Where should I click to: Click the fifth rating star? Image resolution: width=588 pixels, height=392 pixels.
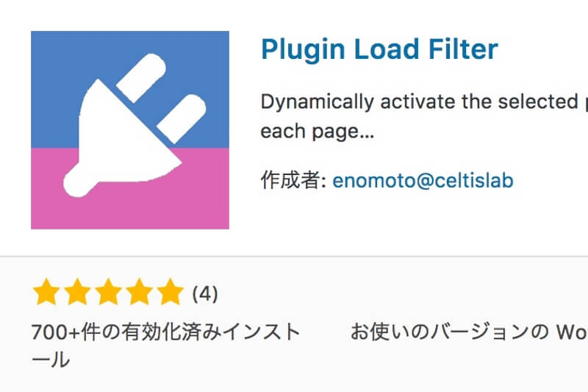pyautogui.click(x=170, y=291)
